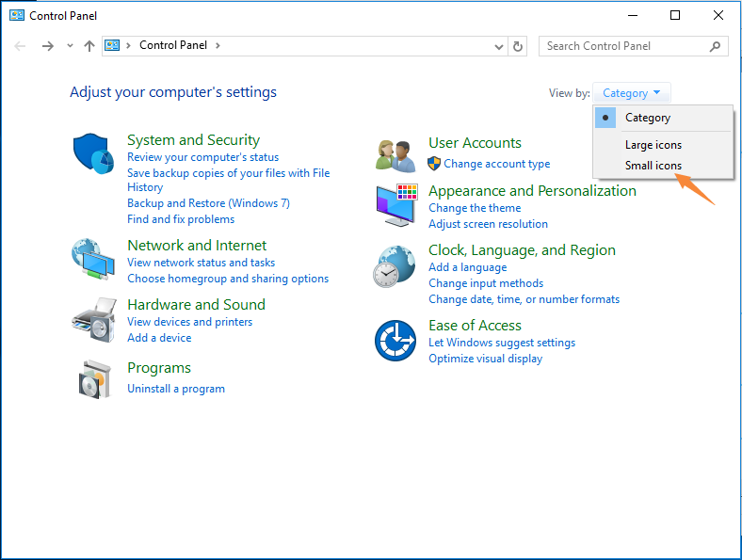Click Change the theme
742x560 pixels.
pyautogui.click(x=475, y=208)
